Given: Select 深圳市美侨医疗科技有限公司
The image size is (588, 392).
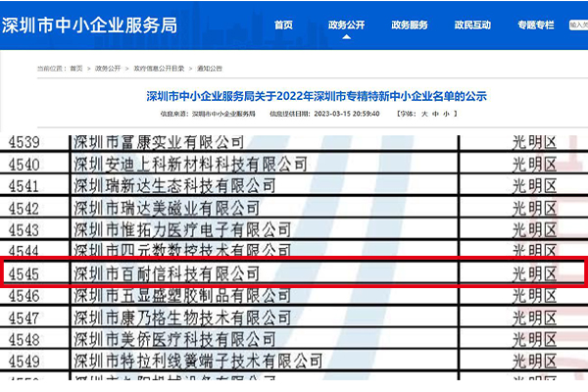Looking at the screenshot, I should pyautogui.click(x=174, y=339).
